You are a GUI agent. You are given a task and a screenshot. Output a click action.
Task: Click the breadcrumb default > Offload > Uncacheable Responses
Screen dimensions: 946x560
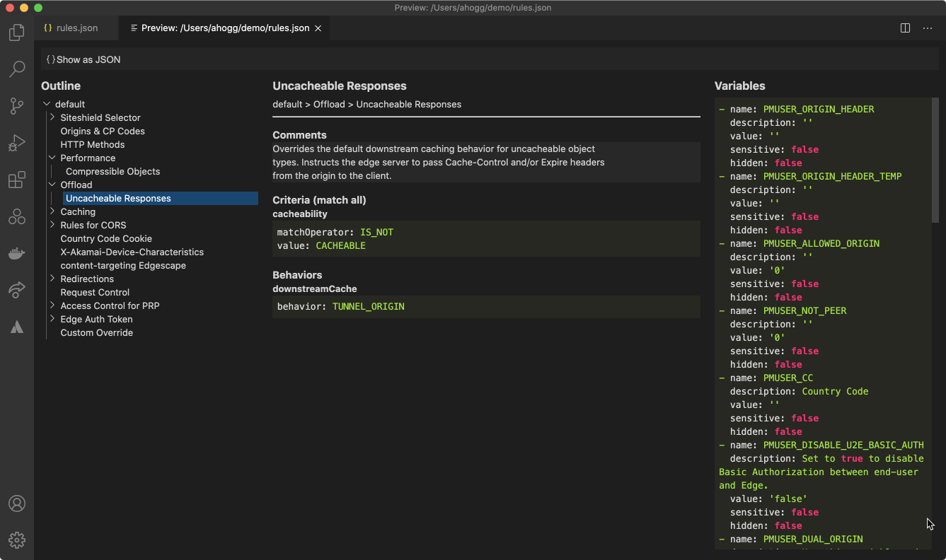pyautogui.click(x=367, y=104)
